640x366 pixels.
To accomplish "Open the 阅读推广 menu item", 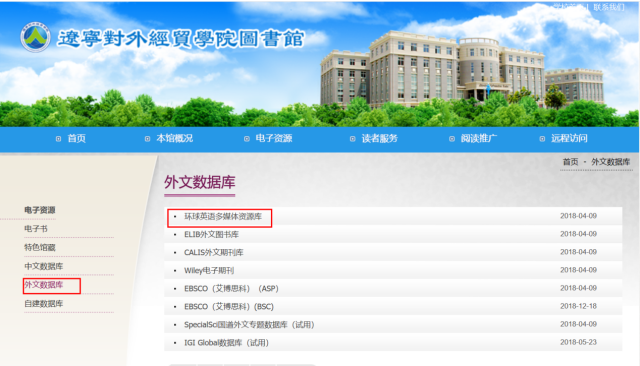I will [x=479, y=139].
